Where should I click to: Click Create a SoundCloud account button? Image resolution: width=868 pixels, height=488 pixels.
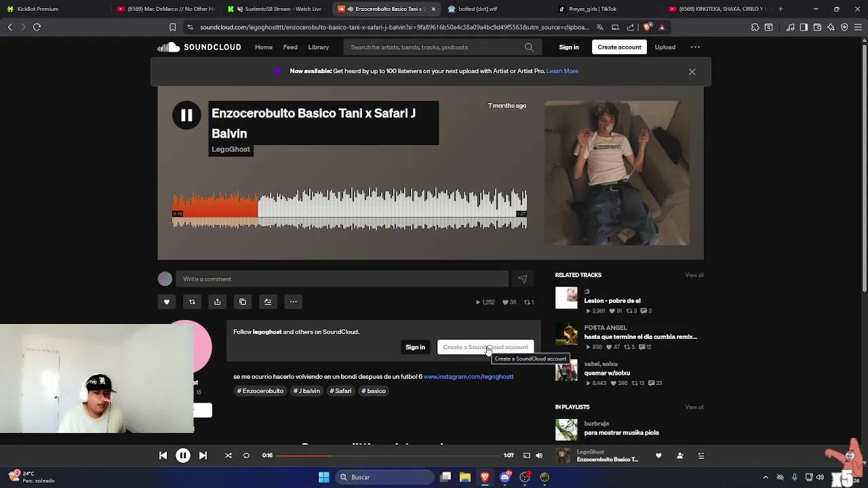(486, 347)
